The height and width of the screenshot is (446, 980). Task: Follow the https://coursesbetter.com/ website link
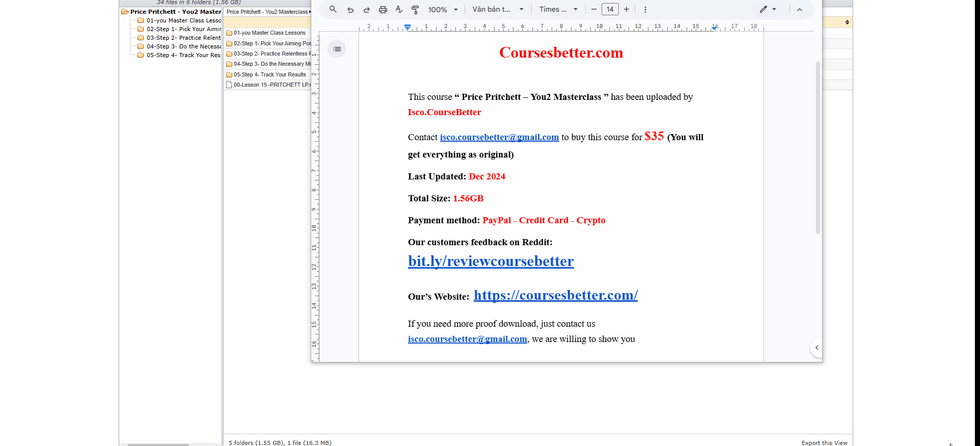[x=555, y=295]
